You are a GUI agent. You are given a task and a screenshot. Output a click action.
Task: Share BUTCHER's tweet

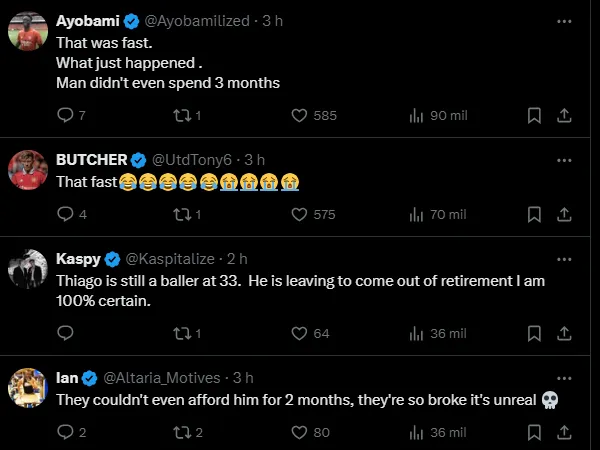click(564, 214)
